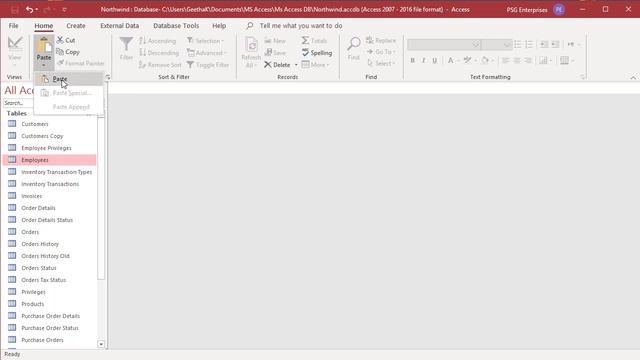Image resolution: width=640 pixels, height=360 pixels.
Task: Click the Filter funnel icon
Action: 126,44
